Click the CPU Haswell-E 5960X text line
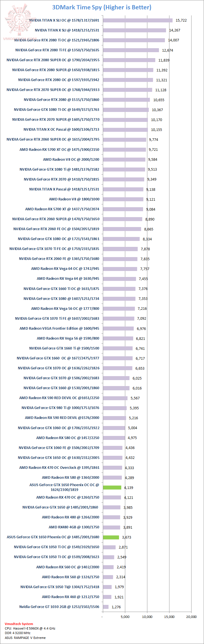Screen dimensions: 204x644 (30, 628)
